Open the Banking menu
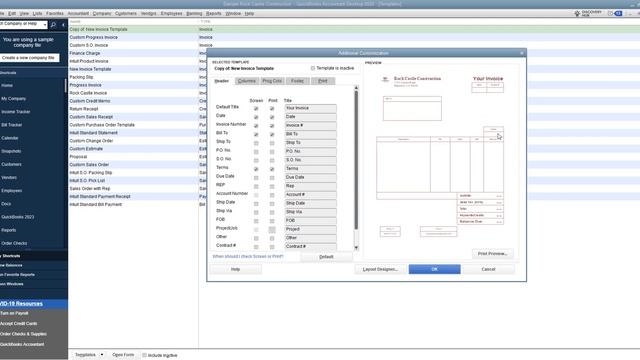 tap(194, 13)
